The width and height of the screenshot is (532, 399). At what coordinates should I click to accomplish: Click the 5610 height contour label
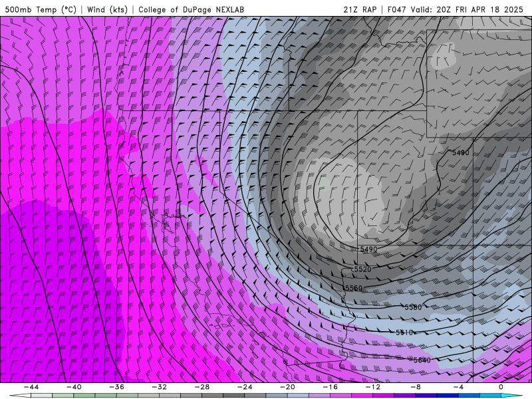pyautogui.click(x=404, y=332)
